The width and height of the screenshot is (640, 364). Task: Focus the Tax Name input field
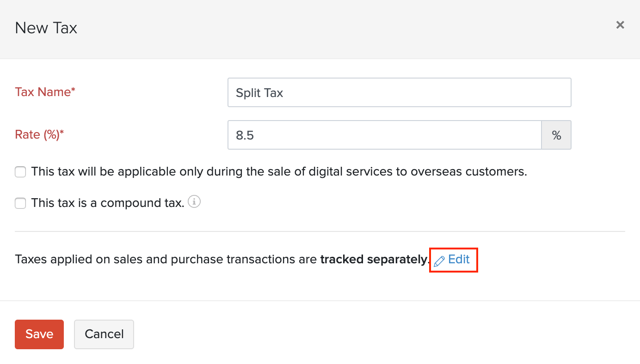tap(399, 93)
